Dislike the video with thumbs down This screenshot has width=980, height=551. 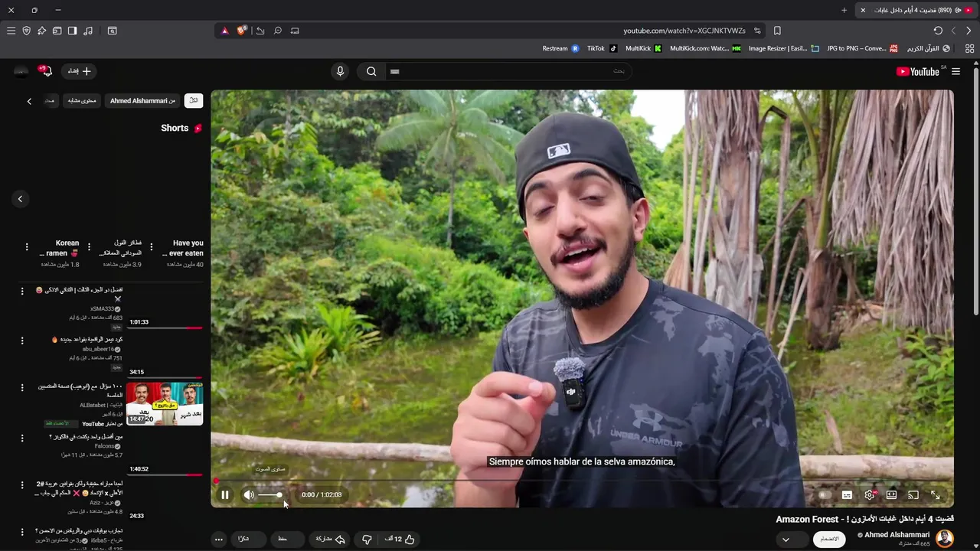click(367, 539)
